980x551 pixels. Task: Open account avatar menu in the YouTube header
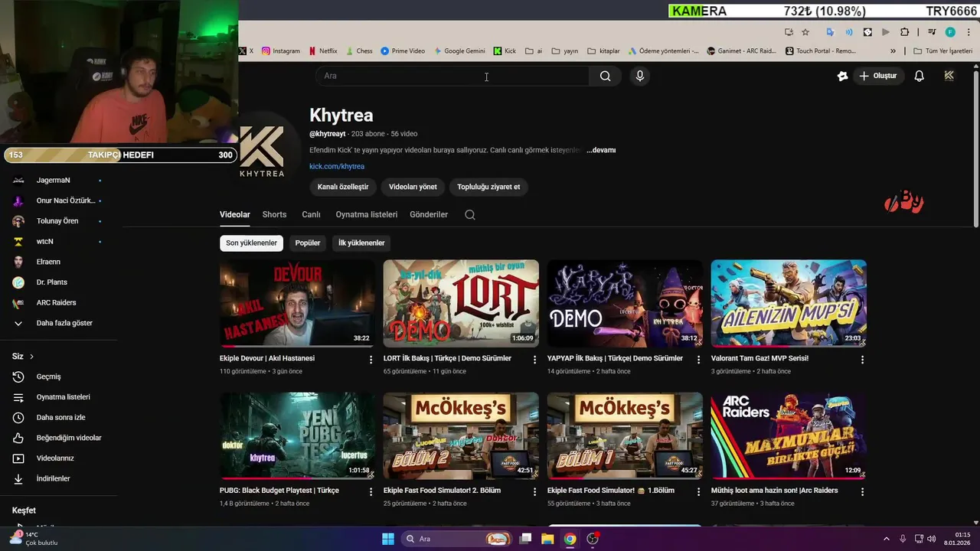pos(949,76)
